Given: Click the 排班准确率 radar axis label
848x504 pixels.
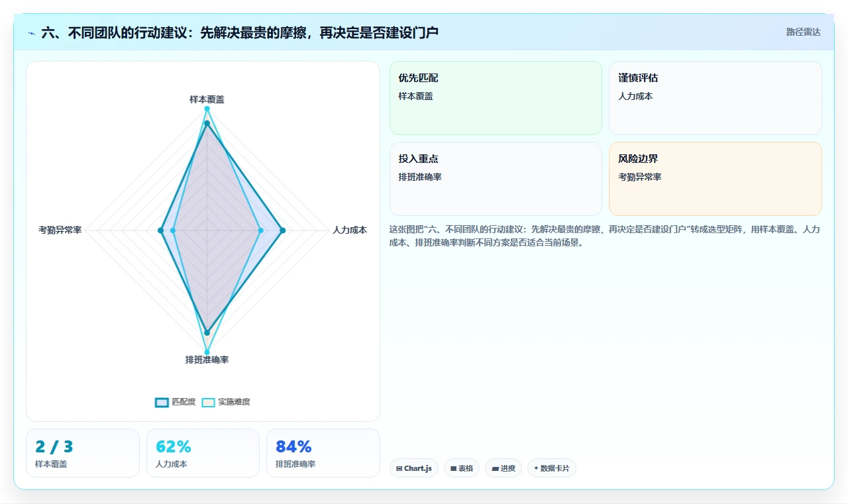Looking at the screenshot, I should [x=207, y=360].
